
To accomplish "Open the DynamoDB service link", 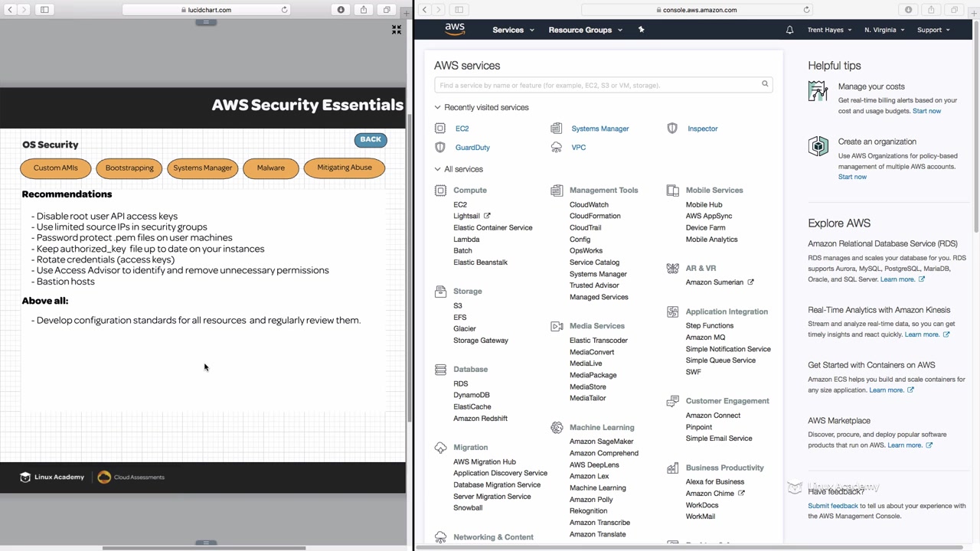I will pyautogui.click(x=472, y=395).
